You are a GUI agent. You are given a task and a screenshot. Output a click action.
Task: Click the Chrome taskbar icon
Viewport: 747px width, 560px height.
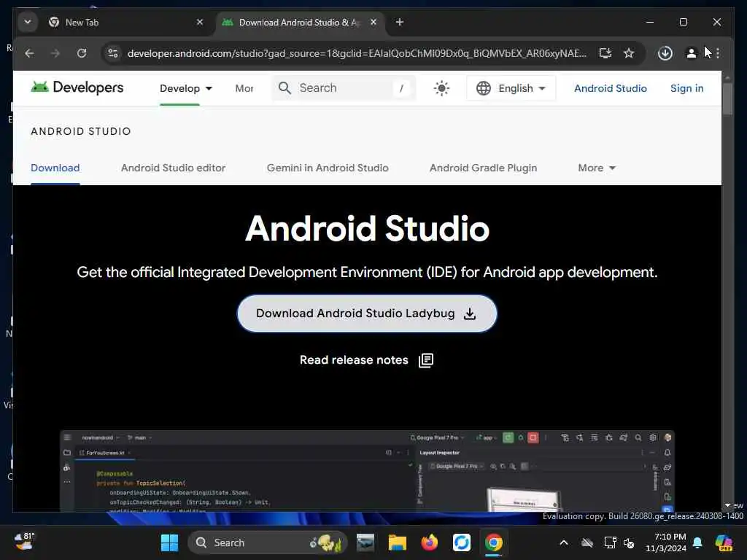click(x=494, y=542)
